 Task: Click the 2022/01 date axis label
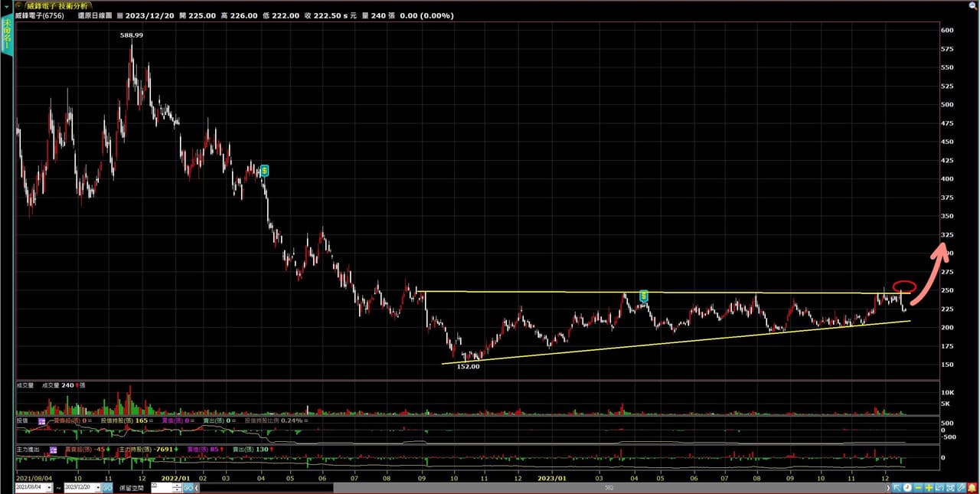[175, 476]
